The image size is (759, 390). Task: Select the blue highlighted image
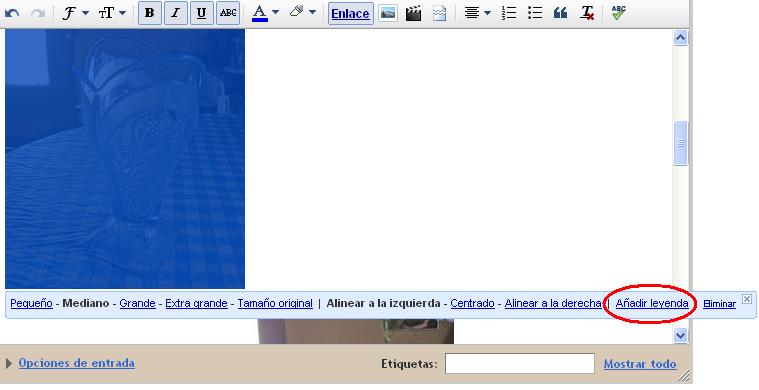125,159
